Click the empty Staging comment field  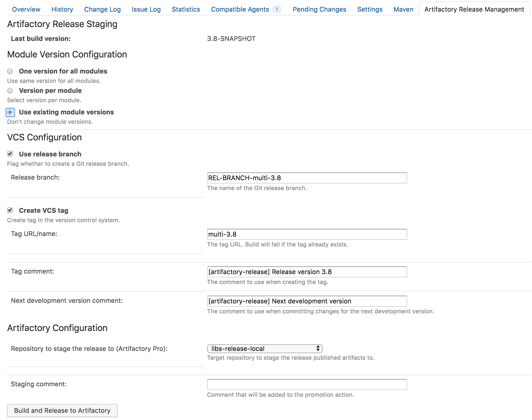[307, 385]
